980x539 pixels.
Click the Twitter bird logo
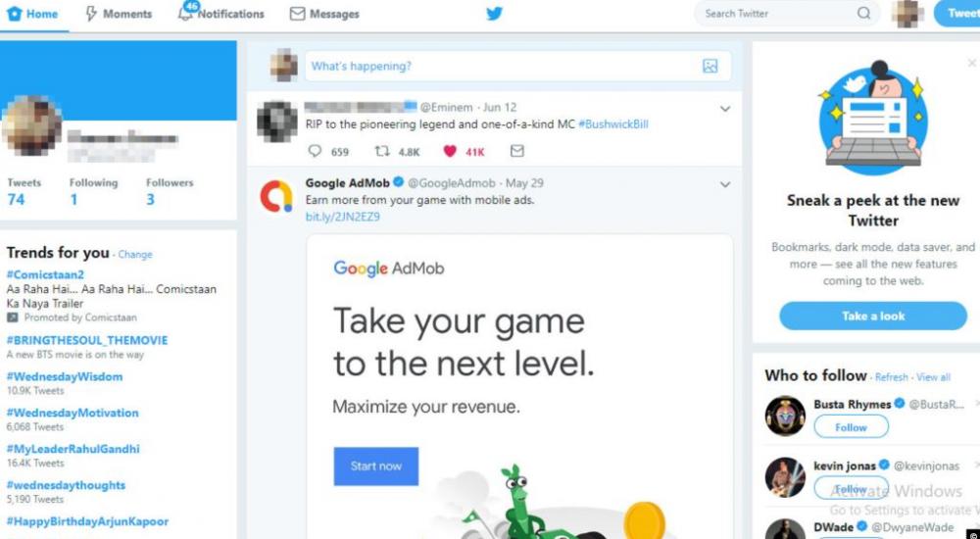[x=494, y=14]
